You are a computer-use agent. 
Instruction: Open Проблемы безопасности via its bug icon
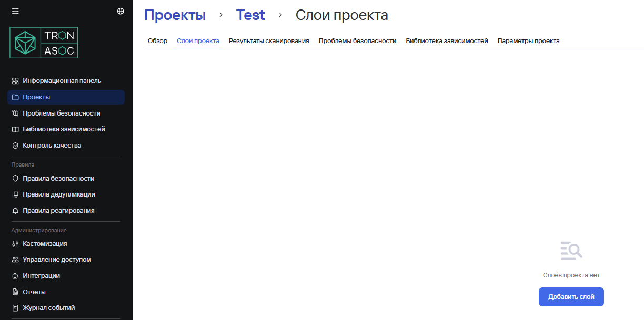(15, 113)
